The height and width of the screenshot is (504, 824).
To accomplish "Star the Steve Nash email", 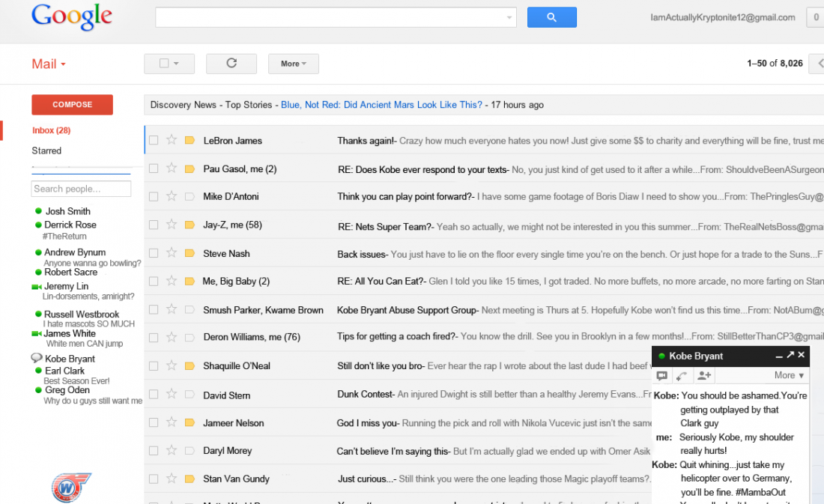I will click(171, 253).
